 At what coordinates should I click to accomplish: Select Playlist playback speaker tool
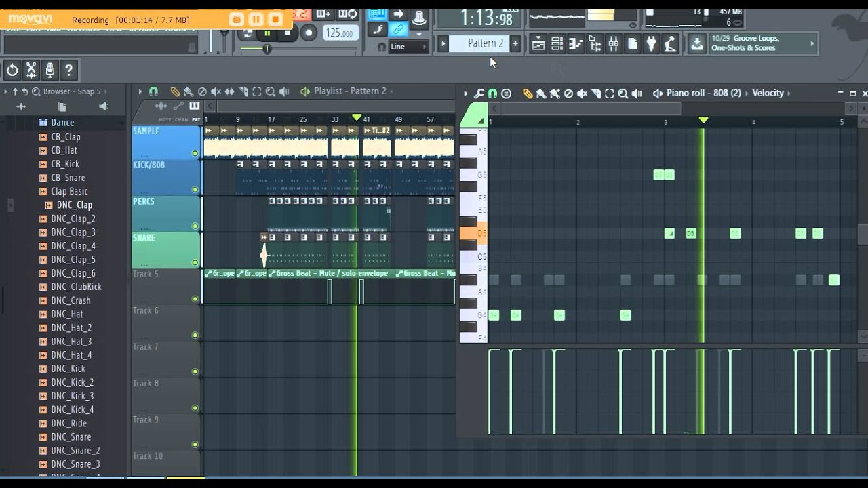284,91
